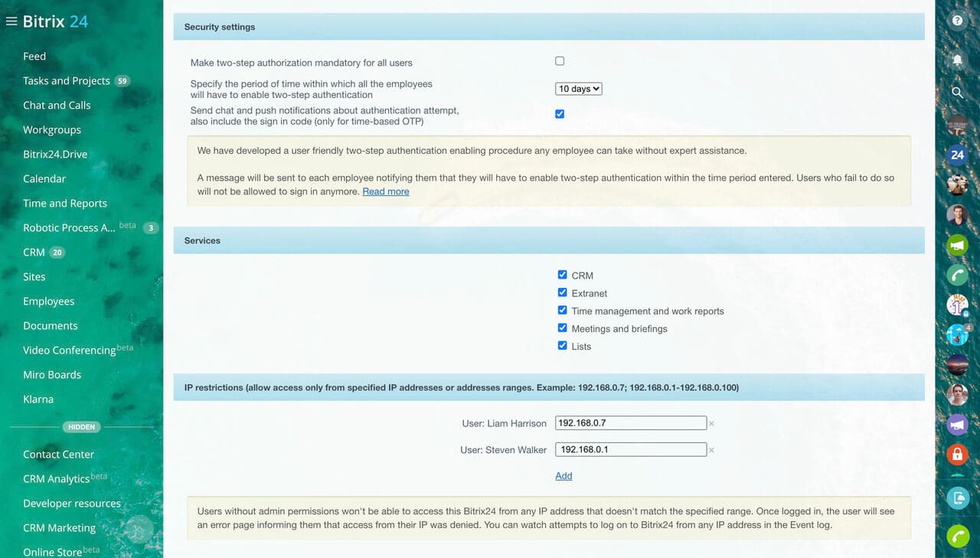
Task: Toggle the hamburger menu next to Bitrix 24
Action: [x=11, y=21]
